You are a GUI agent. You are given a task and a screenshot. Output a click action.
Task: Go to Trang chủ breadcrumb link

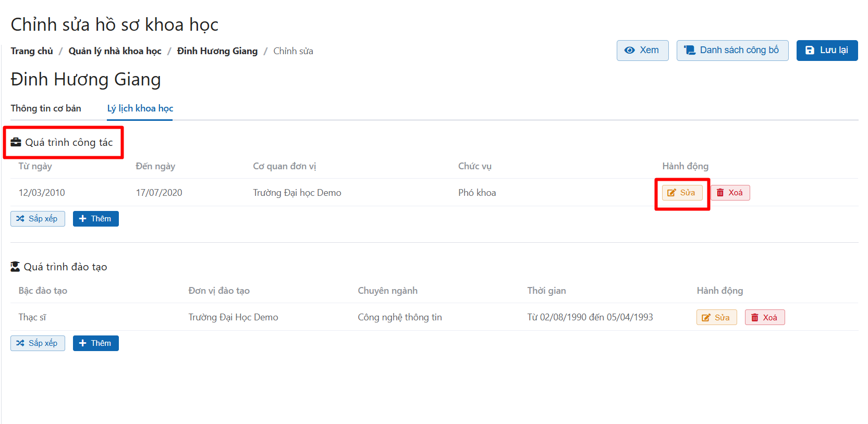32,51
